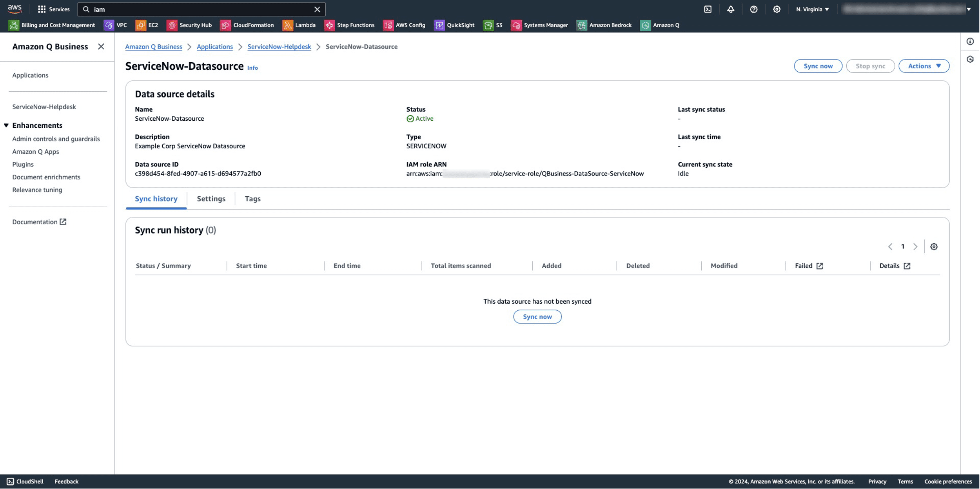Open the N. Virginia region selector
Image resolution: width=980 pixels, height=489 pixels.
(x=812, y=9)
